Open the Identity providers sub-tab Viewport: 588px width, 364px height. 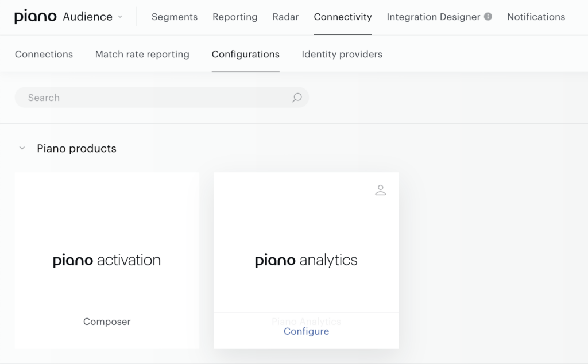coord(342,55)
